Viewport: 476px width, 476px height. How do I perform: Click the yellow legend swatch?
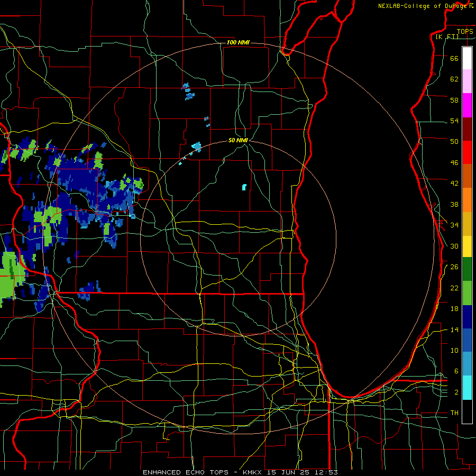[467, 246]
